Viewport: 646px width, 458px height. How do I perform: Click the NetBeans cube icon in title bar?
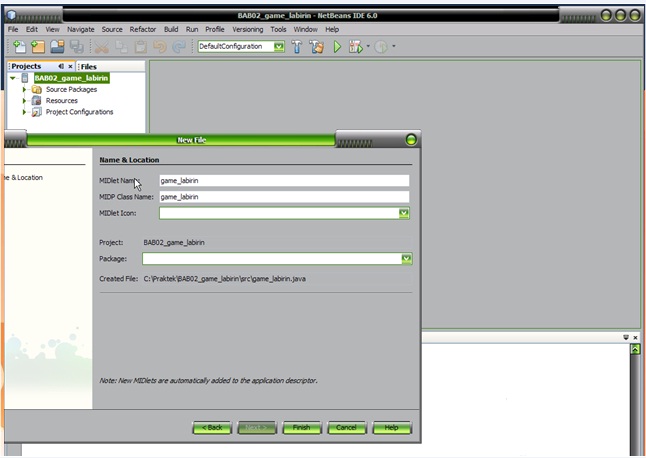coord(12,15)
